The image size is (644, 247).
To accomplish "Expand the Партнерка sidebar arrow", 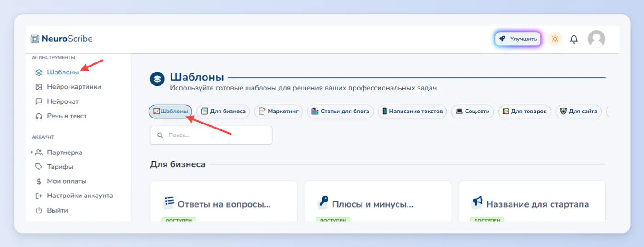I will (32, 152).
